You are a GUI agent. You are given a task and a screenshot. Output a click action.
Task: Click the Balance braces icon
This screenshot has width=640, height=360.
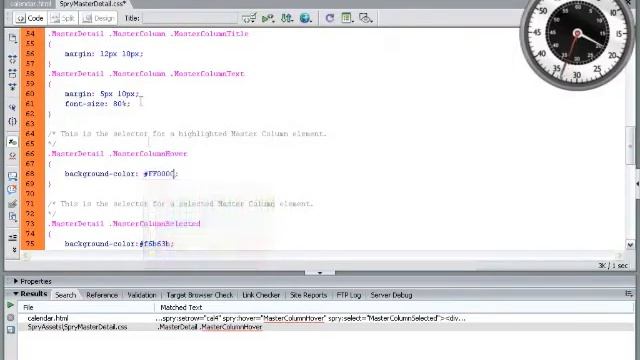point(12,121)
